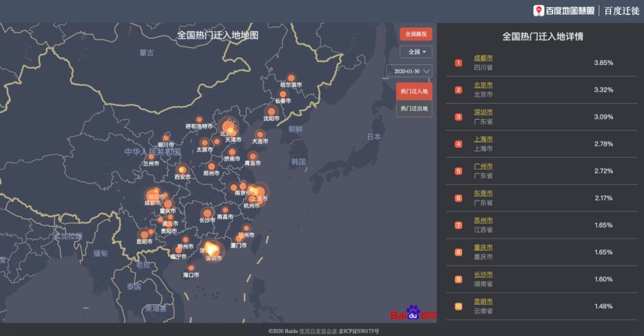Click the Lanzhou city marker dot

(151, 157)
